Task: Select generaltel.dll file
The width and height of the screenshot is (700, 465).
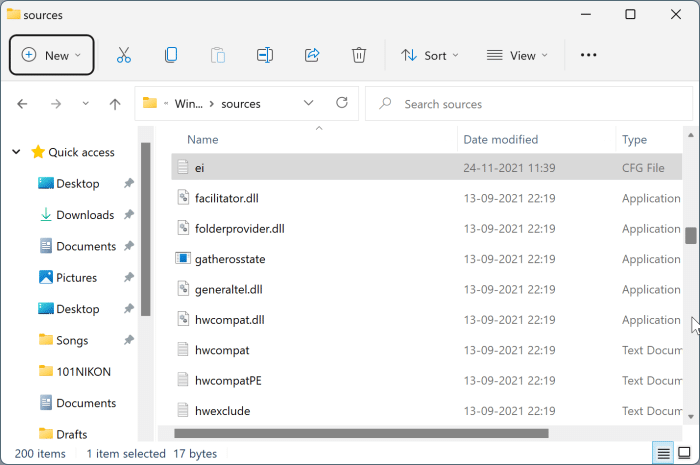Action: [426, 289]
